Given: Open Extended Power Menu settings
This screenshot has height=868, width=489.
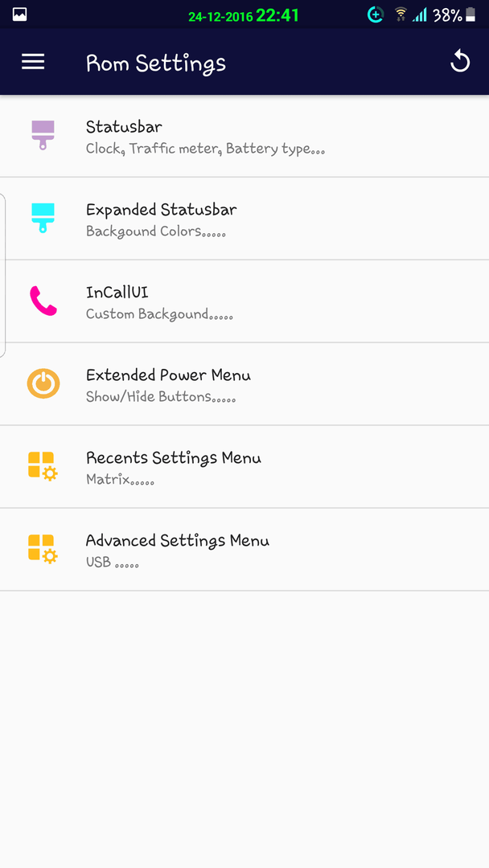Looking at the screenshot, I should 244,383.
